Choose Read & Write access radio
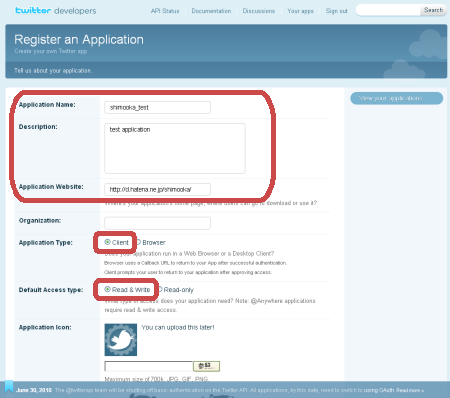Screen dimensions: 450x398 pyautogui.click(x=107, y=289)
